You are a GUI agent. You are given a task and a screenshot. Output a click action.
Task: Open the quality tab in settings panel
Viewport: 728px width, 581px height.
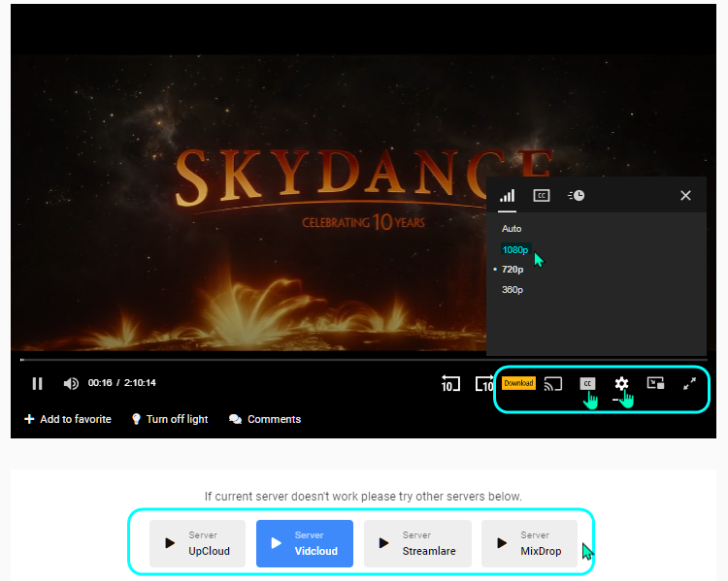(507, 195)
